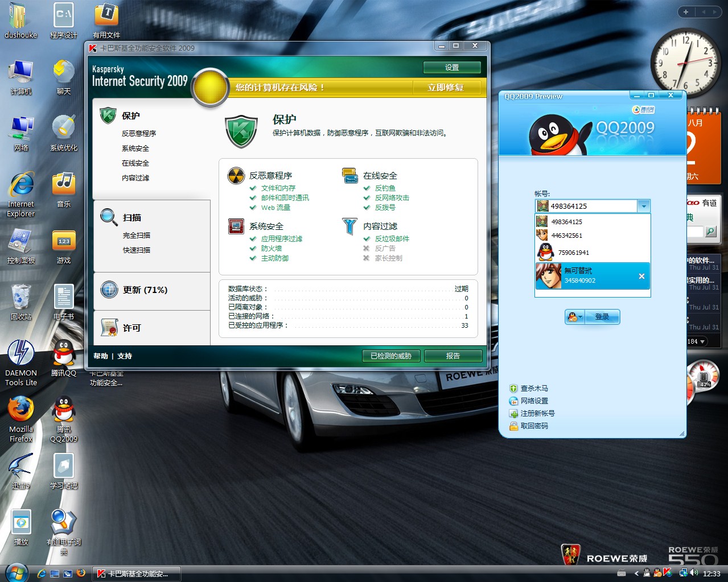This screenshot has width=728, height=582.
Task: Click the radiation 反恶意程序 icon
Action: [236, 176]
